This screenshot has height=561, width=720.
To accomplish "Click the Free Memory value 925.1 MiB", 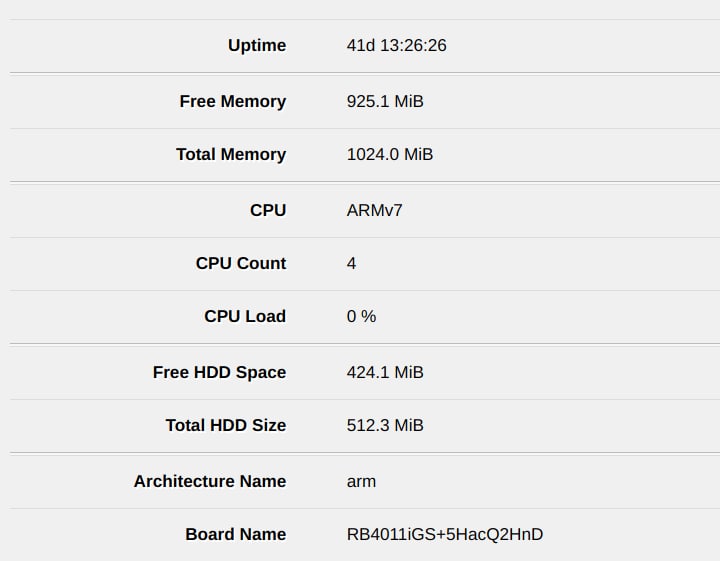I will click(x=385, y=101).
